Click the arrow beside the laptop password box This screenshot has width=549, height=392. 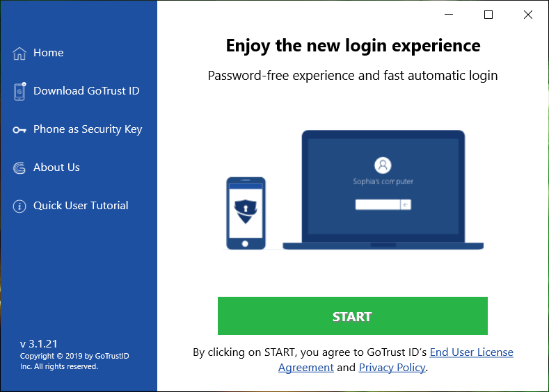click(x=406, y=204)
